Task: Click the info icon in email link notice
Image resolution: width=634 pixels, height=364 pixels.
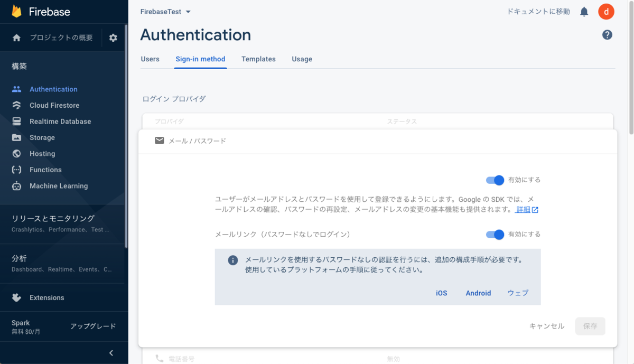Action: tap(232, 260)
